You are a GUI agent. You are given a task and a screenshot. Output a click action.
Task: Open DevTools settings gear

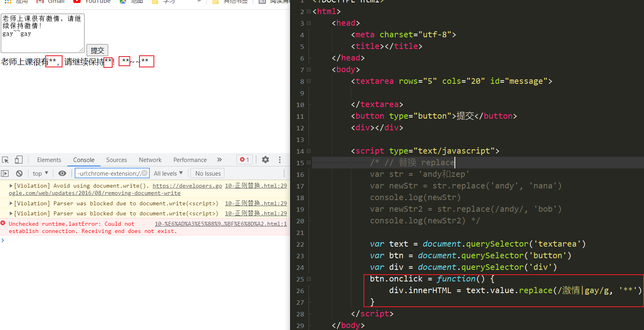pyautogui.click(x=265, y=160)
